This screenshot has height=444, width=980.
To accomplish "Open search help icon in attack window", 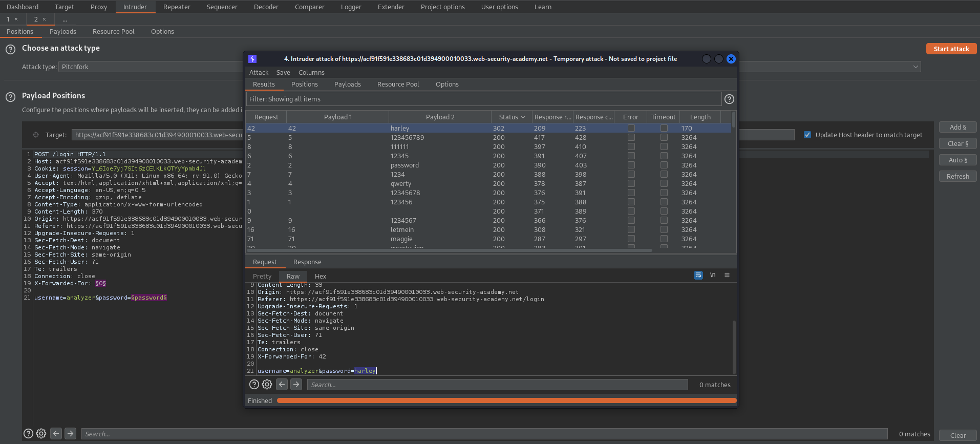I will (254, 385).
